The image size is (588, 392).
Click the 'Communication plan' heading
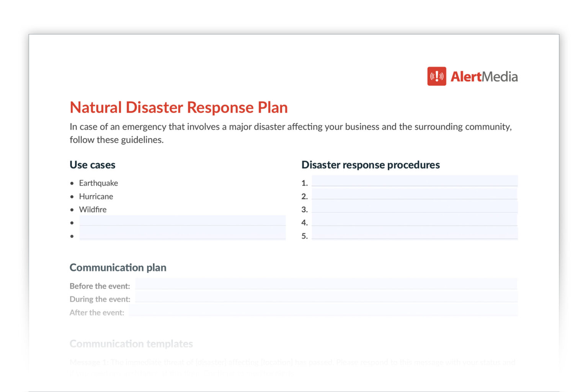click(118, 267)
